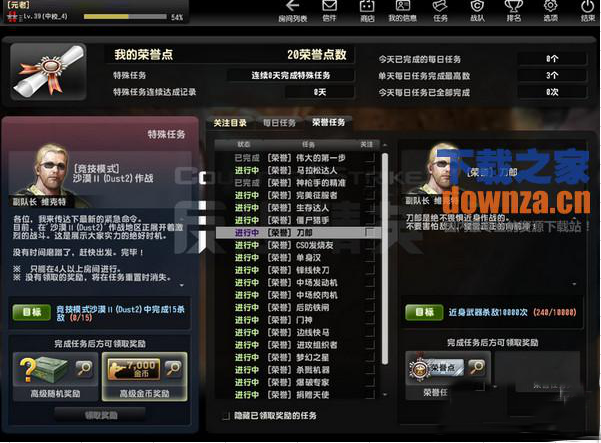Click the green 目标 button for 刀郎 mission

[x=424, y=312]
